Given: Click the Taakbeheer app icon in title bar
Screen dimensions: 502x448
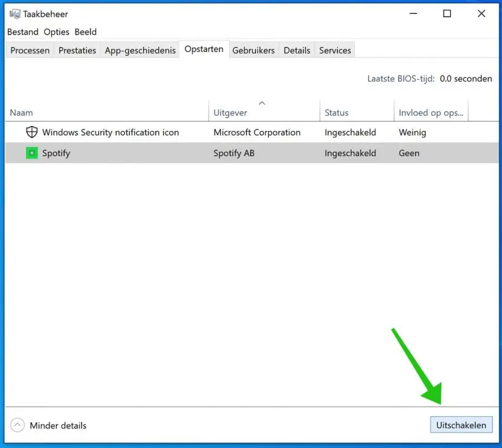Looking at the screenshot, I should (x=15, y=14).
